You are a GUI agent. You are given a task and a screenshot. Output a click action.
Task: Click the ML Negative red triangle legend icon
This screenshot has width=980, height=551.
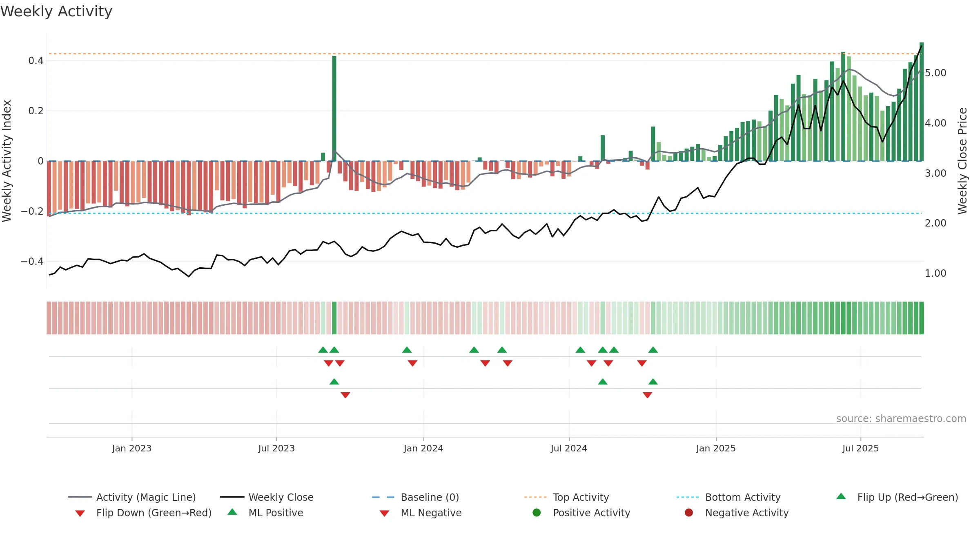(x=384, y=513)
